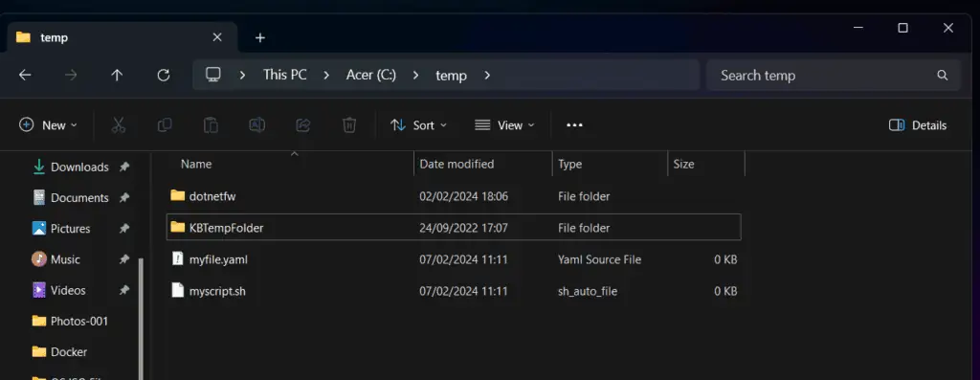The width and height of the screenshot is (980, 380).
Task: Click date 24/09/2022 17:07 cell
Action: point(463,228)
